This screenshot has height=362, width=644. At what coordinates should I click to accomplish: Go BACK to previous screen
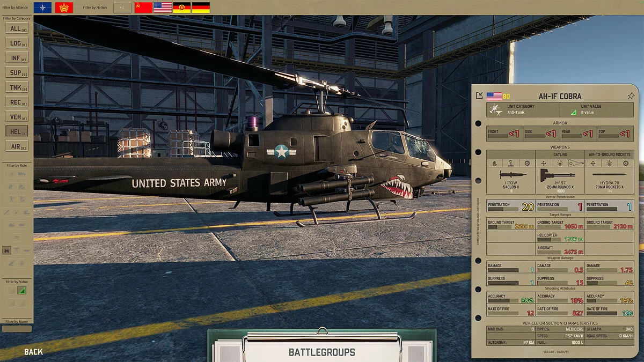point(33,352)
